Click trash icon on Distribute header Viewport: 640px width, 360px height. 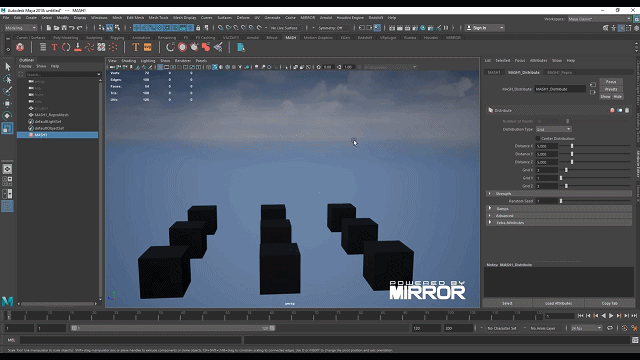pos(627,110)
